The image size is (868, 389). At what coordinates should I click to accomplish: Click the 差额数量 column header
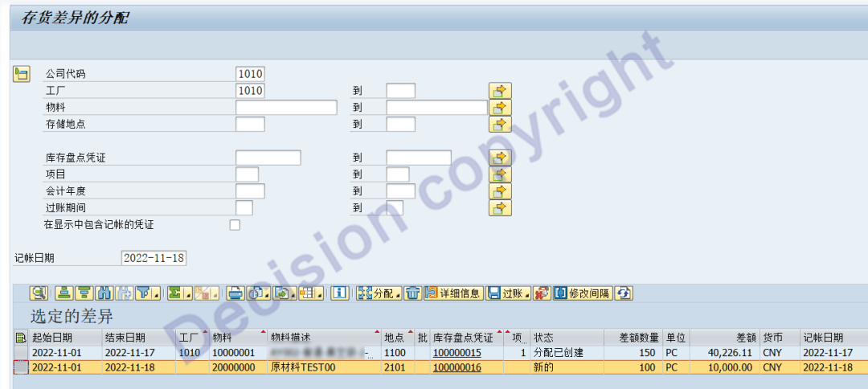tap(633, 338)
